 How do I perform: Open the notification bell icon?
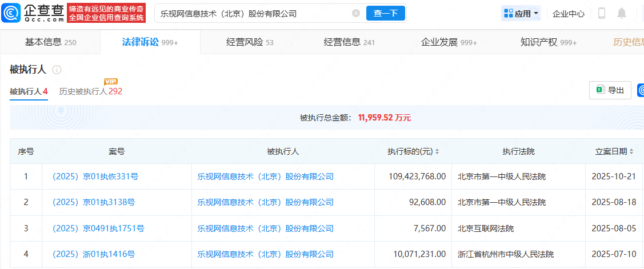coord(622,13)
